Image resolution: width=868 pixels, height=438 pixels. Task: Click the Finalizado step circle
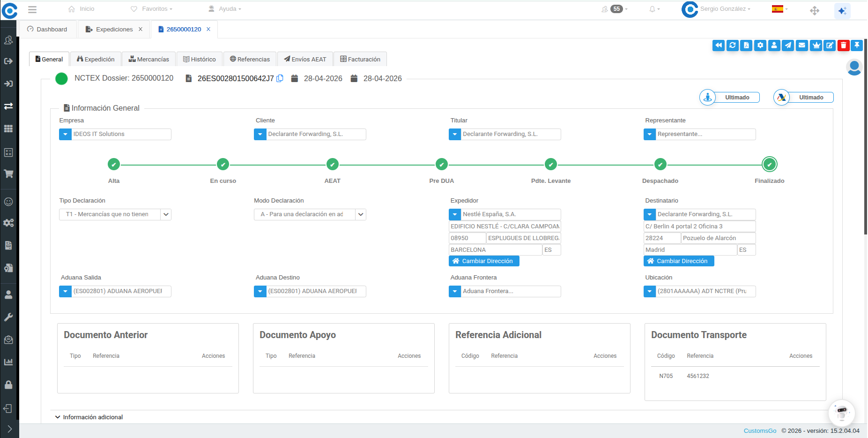point(770,165)
